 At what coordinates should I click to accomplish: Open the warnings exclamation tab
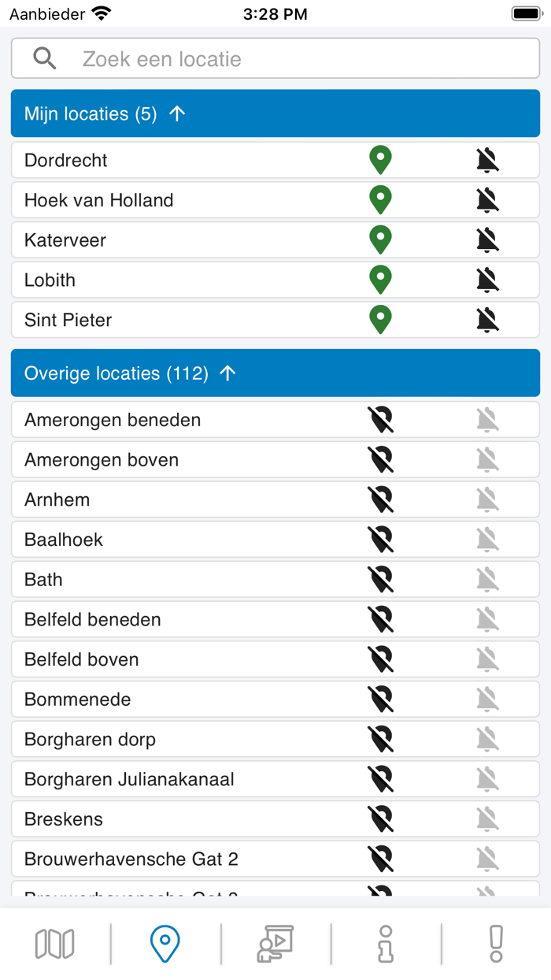[495, 942]
